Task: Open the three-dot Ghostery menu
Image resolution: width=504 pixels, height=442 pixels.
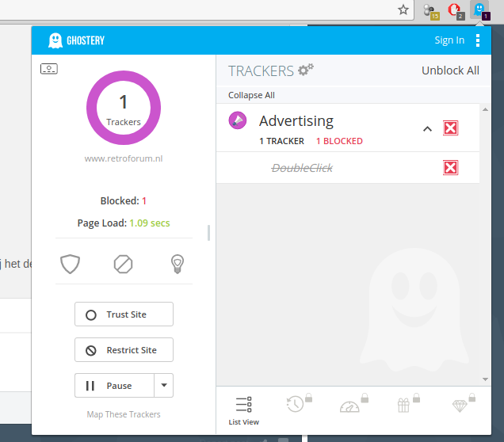Action: 478,40
